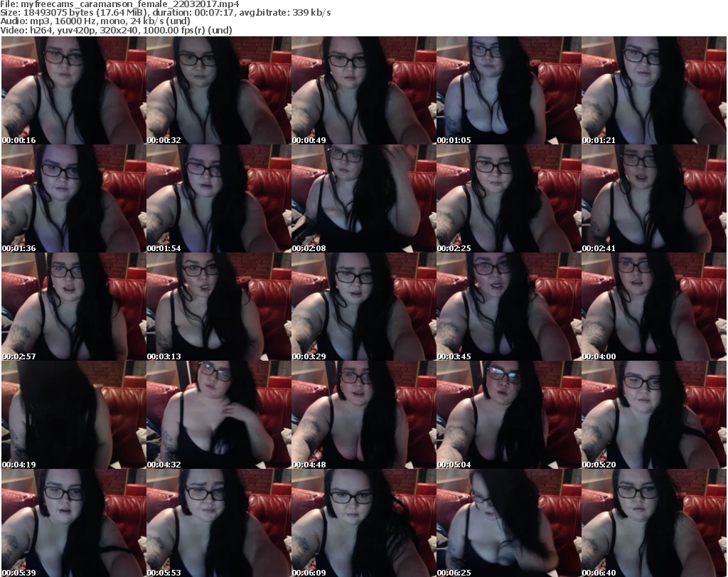728x577 pixels.
Task: Pick the thumbnail stamped 00:04:32
Action: tap(219, 415)
